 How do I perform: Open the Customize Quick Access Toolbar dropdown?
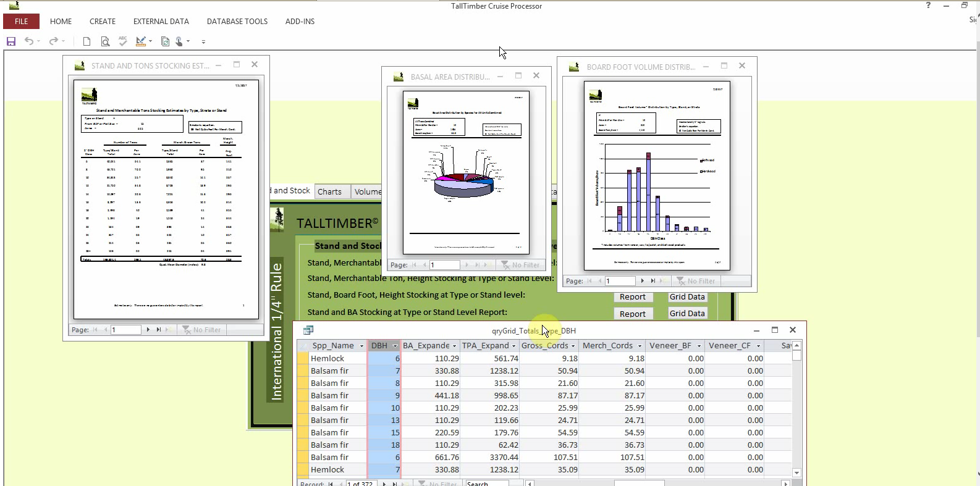(x=203, y=42)
